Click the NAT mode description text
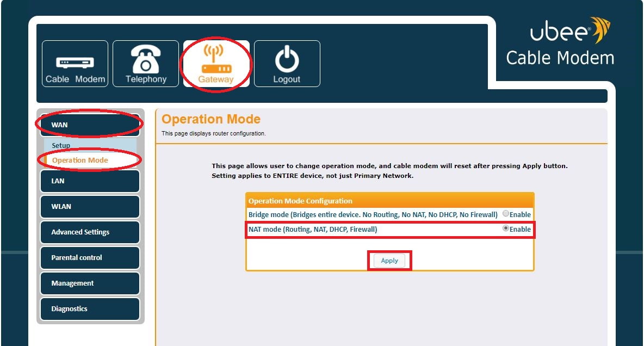This screenshot has height=346, width=644. [x=313, y=229]
